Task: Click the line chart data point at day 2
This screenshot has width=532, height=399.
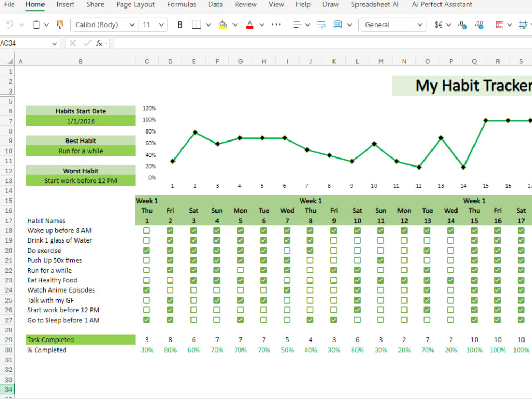Action: pos(195,132)
